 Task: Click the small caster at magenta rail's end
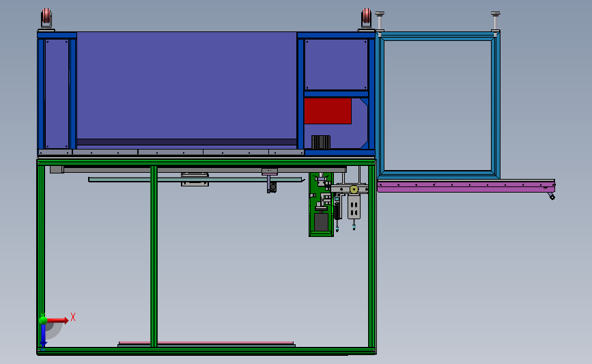(551, 196)
